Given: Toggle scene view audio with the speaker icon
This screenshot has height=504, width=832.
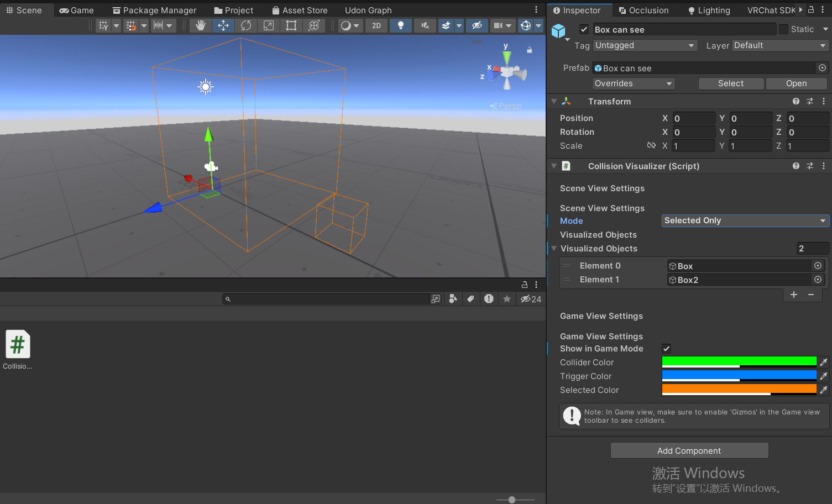Looking at the screenshot, I should [x=425, y=25].
